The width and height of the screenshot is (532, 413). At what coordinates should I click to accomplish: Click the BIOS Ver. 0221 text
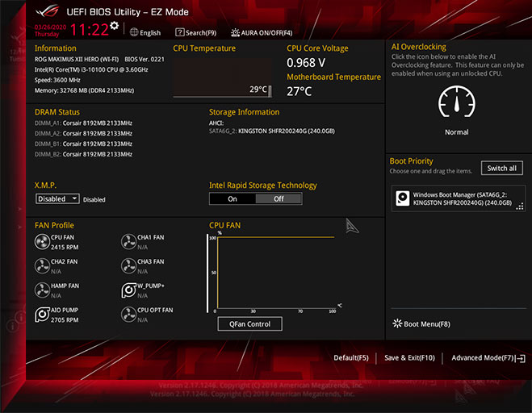tap(145, 60)
